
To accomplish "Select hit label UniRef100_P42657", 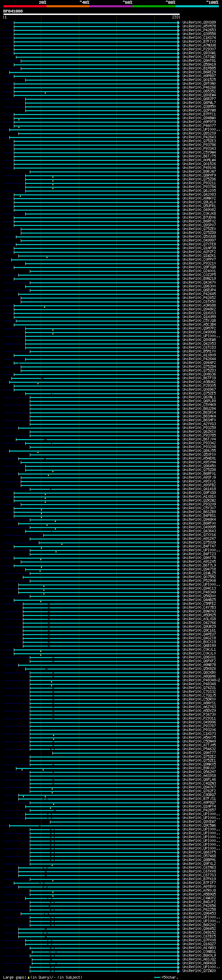I will click(x=199, y=810).
